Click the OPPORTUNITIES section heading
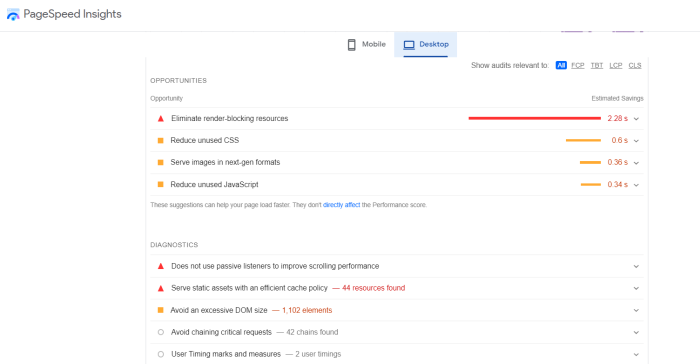 pyautogui.click(x=179, y=81)
